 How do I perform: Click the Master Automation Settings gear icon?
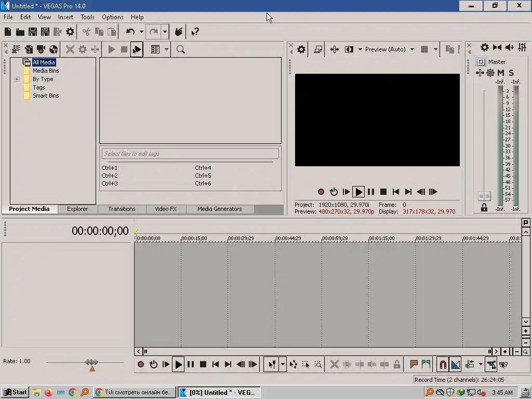point(490,73)
